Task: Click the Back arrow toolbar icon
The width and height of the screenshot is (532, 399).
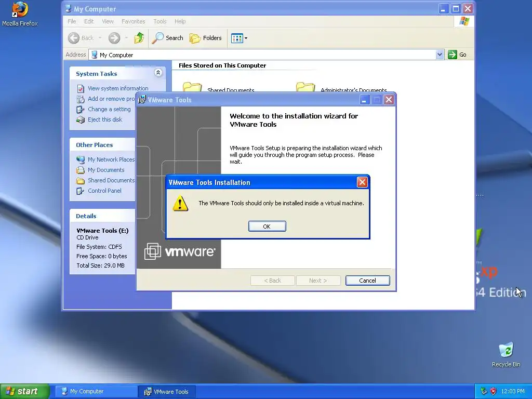Action: [74, 38]
